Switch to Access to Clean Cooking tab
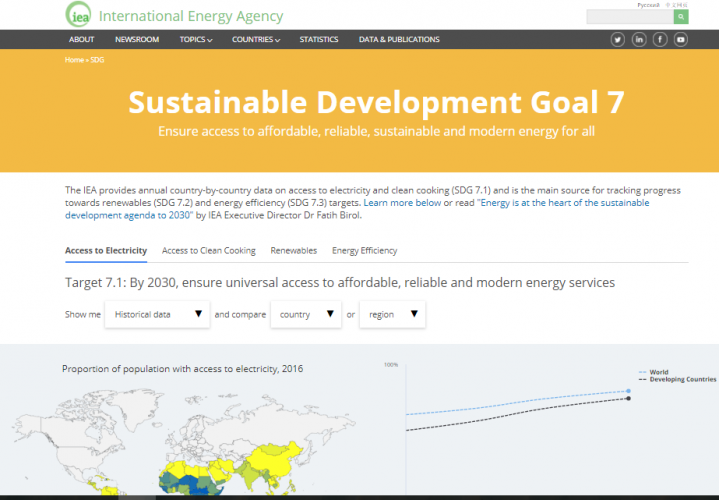Viewport: 719px width, 500px height. (209, 250)
